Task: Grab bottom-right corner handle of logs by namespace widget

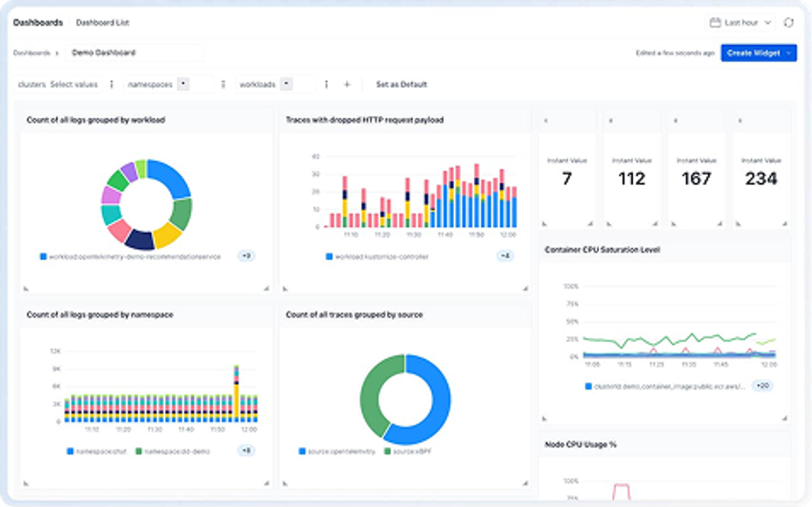Action: (266, 483)
